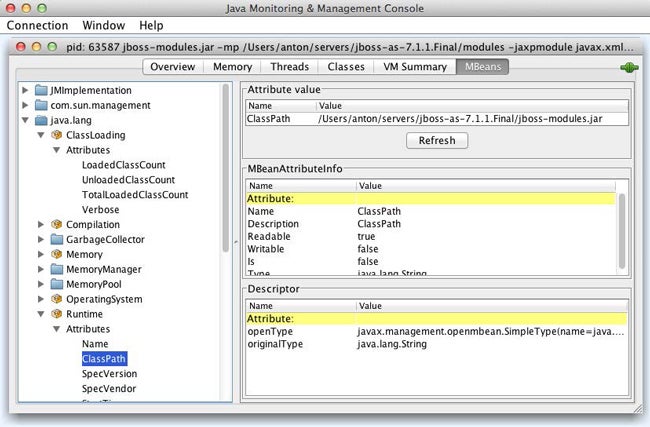Close the pid 63587 connection window
The height and width of the screenshot is (427, 650).
(x=21, y=47)
